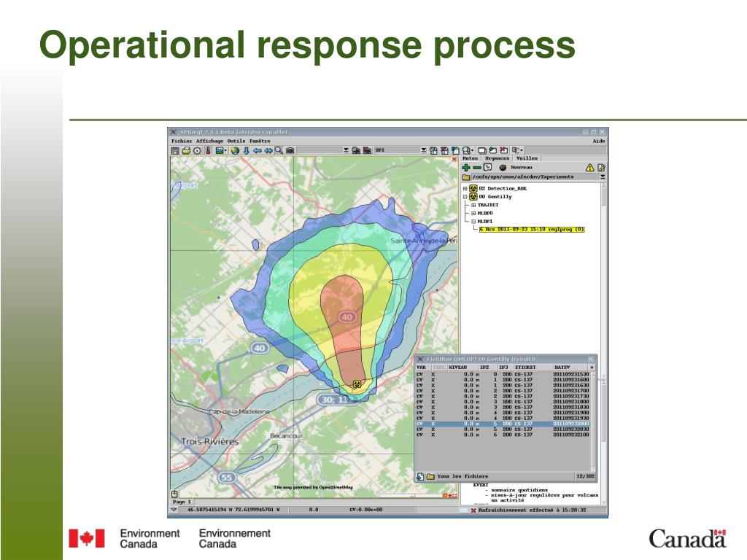This screenshot has width=747, height=560.
Task: Click the red X beside Rafraichissement status
Action: click(x=473, y=510)
